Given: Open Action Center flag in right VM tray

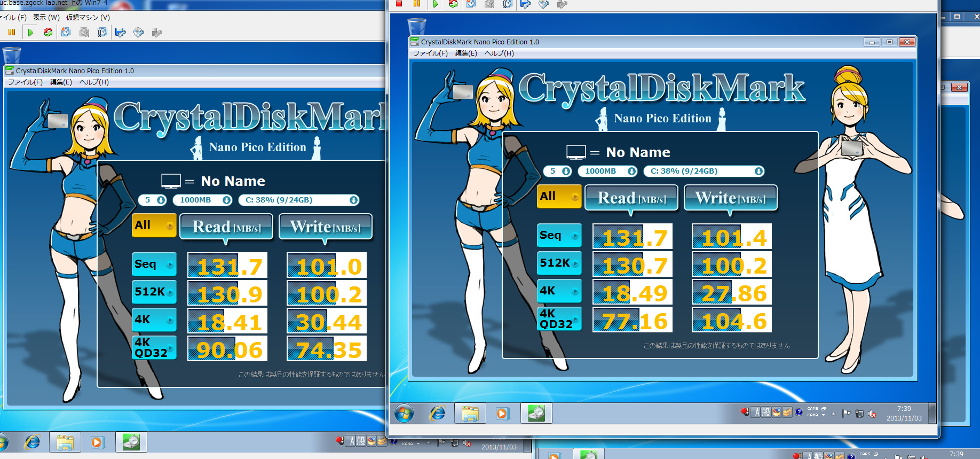Looking at the screenshot, I should click(x=846, y=413).
